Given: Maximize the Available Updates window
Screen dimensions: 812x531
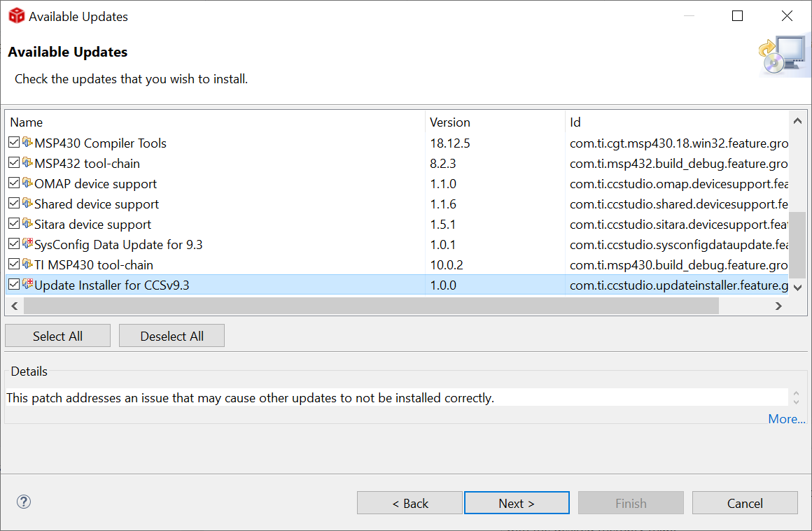Looking at the screenshot, I should coord(737,16).
